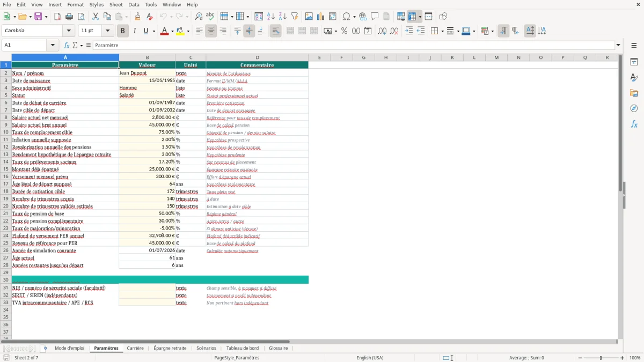The height and width of the screenshot is (362, 644).
Task: Click the Insert Hyperlink icon
Action: pyautogui.click(x=363, y=17)
